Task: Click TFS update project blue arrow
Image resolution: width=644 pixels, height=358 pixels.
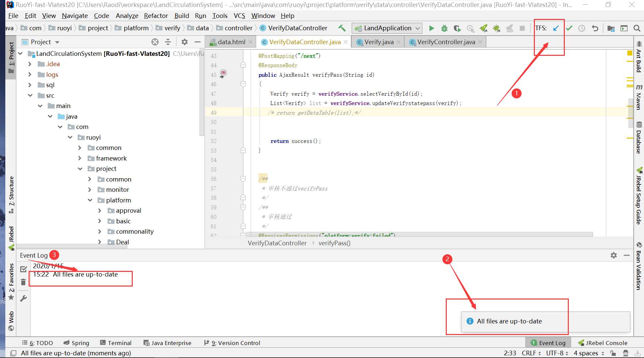Action: (556, 28)
